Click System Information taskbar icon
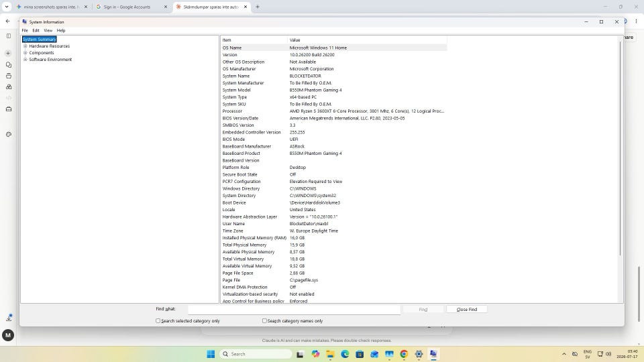Image resolution: width=644 pixels, height=362 pixels. point(434,354)
